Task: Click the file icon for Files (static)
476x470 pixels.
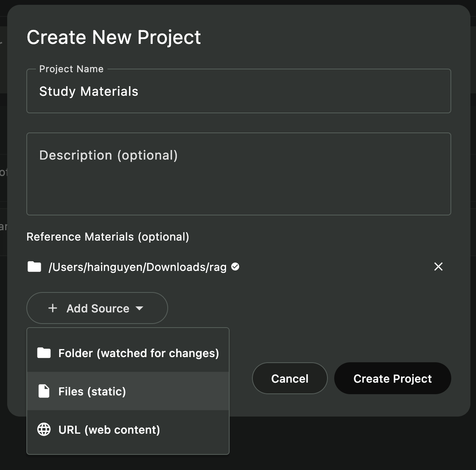Action: [x=44, y=391]
